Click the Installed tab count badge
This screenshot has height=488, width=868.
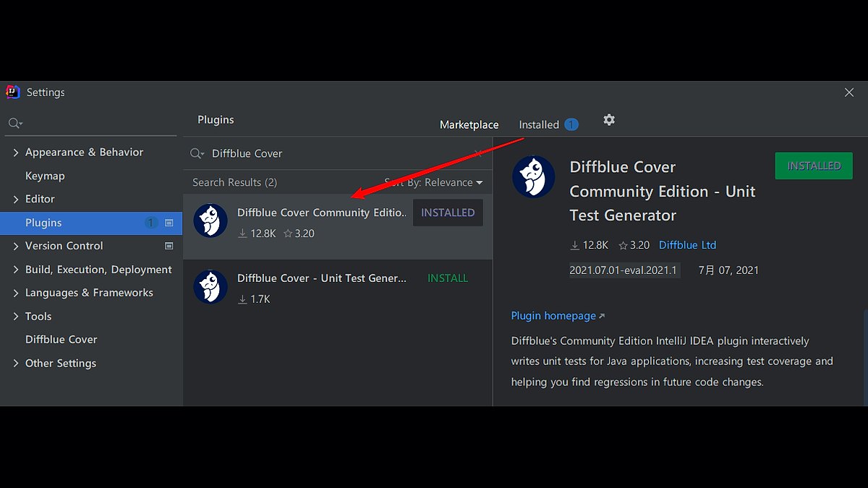pos(571,124)
